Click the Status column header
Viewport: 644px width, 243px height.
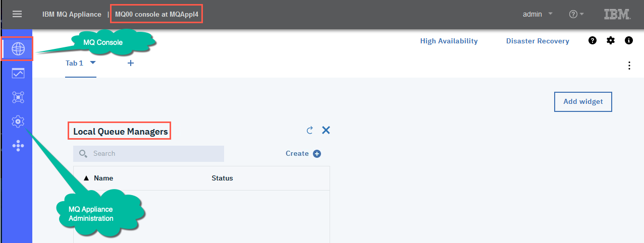coord(222,178)
